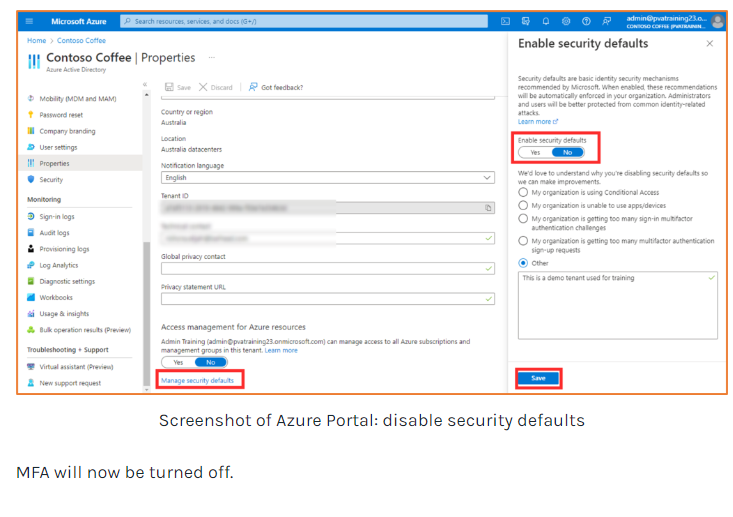
Task: Go to Security menu item
Action: pos(51,179)
